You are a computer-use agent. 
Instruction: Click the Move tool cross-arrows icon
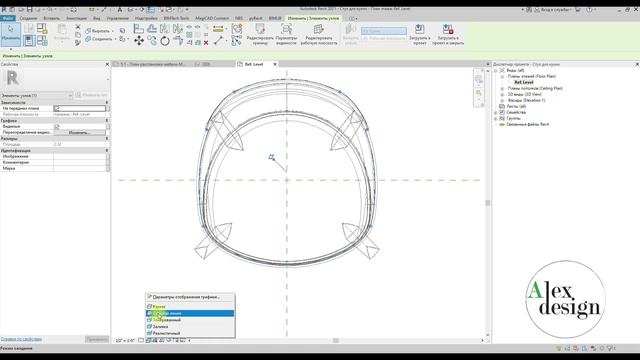[139, 41]
